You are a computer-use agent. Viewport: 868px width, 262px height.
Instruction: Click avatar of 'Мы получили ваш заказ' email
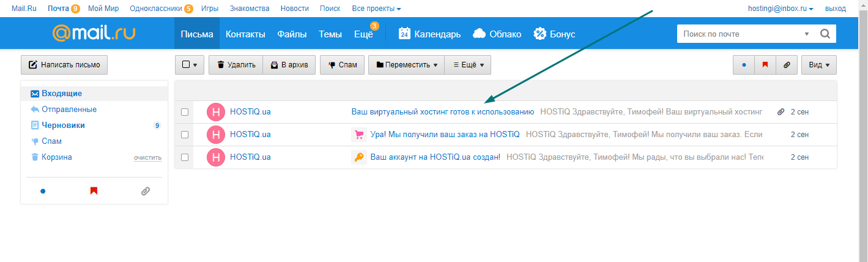[216, 135]
